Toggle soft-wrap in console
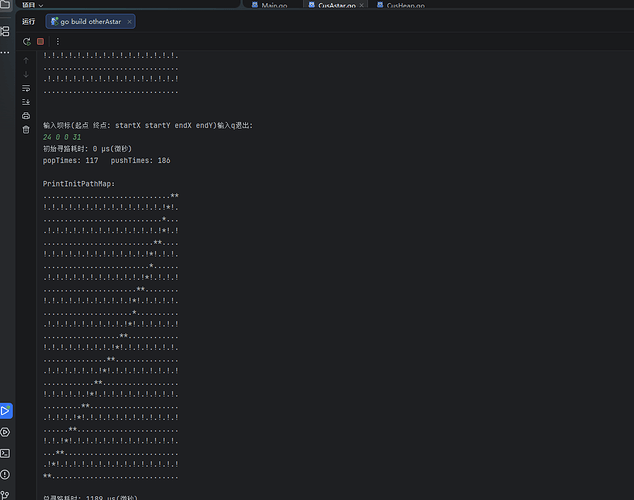Screen dimensions: 634x500 pyautogui.click(x=26, y=88)
